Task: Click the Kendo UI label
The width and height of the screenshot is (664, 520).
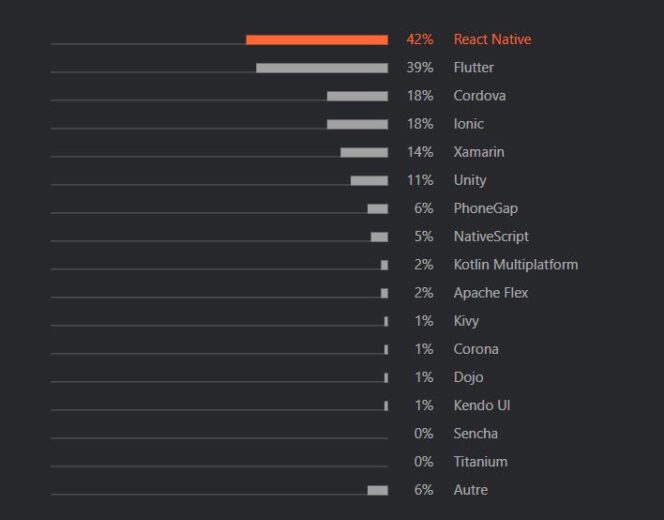Action: click(482, 405)
